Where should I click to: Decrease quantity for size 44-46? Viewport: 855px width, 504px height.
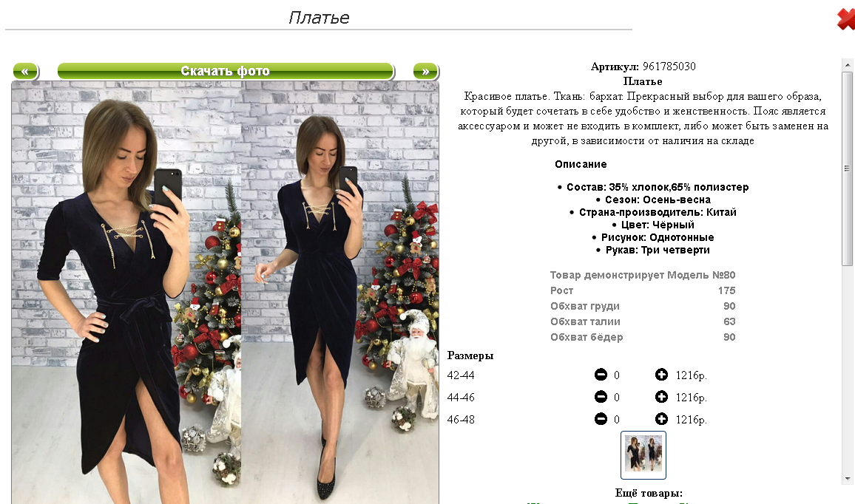601,397
